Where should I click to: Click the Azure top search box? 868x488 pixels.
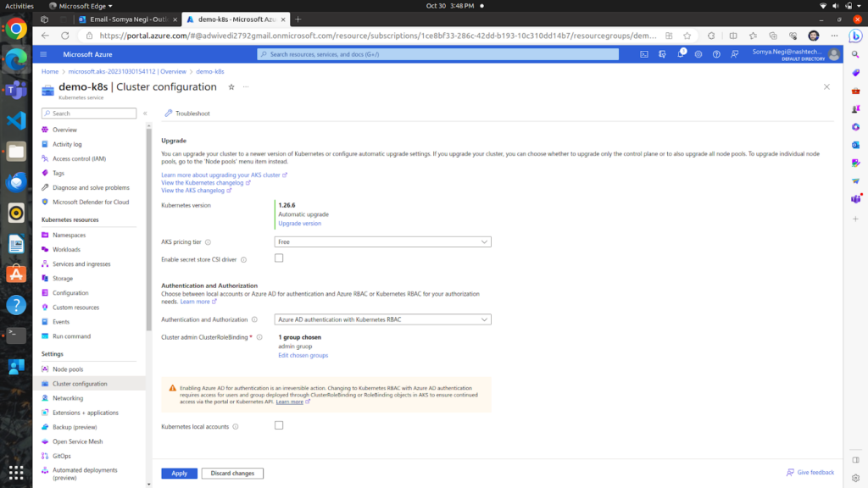tap(437, 54)
